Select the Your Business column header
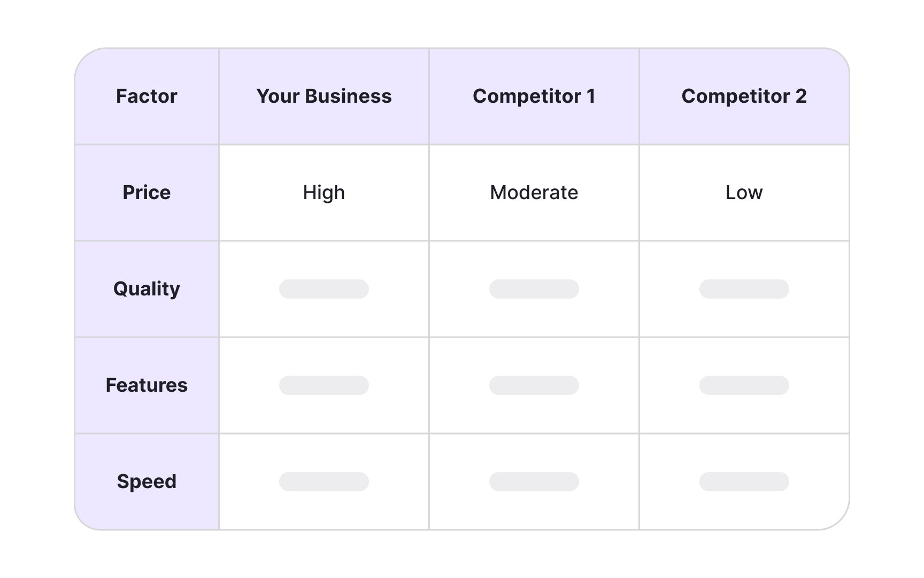Image resolution: width=924 pixels, height=578 pixels. [x=324, y=96]
